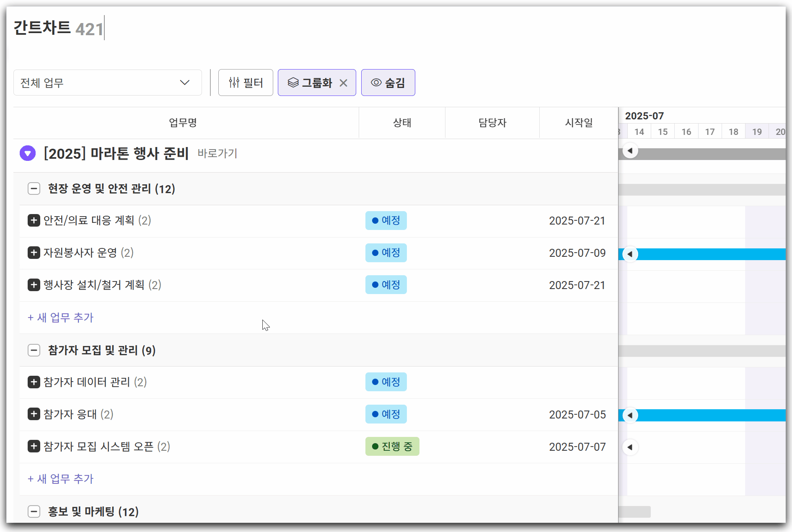Click the purple project collapse arrow icon
This screenshot has height=532, width=792.
(28, 153)
